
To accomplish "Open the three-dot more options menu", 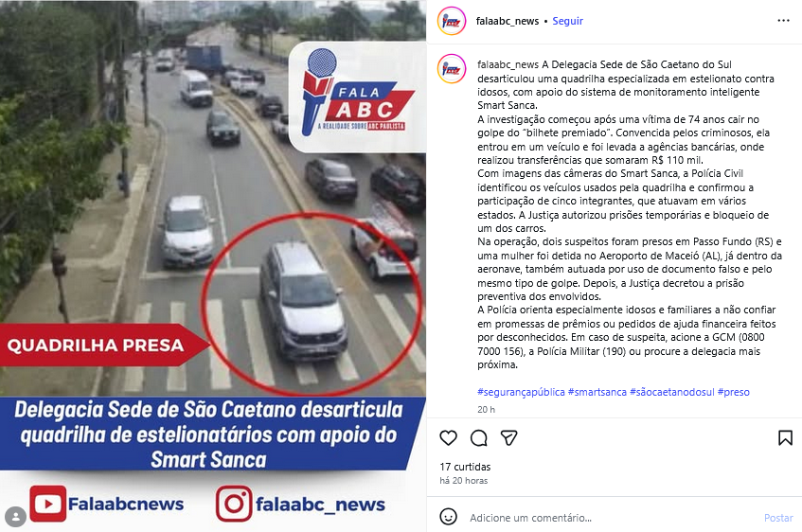I will click(x=783, y=21).
